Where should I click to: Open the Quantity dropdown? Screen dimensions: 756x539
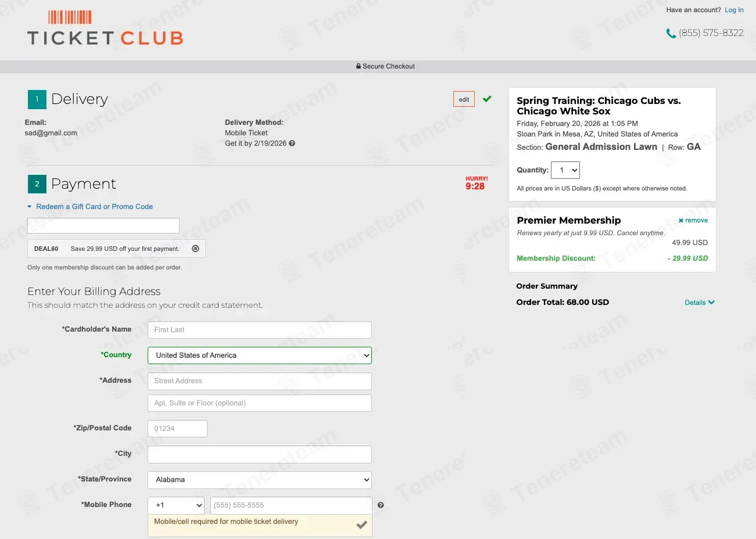(565, 170)
